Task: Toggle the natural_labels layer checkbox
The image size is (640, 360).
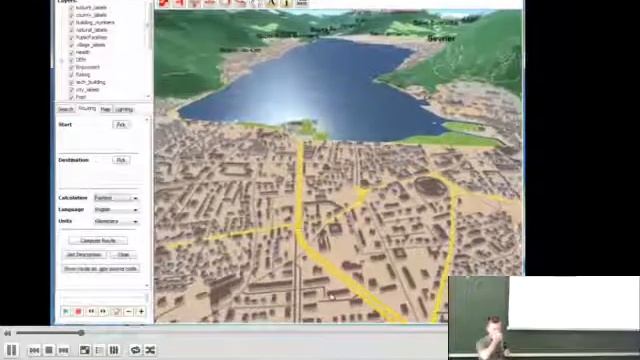Action: 71,30
